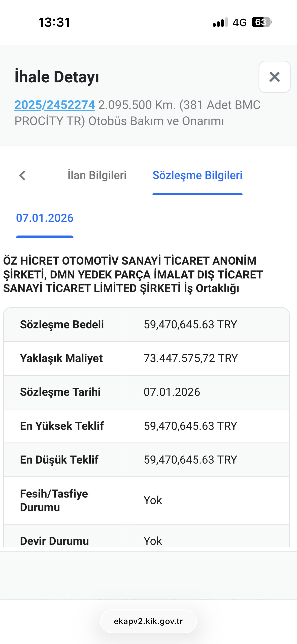Click the İhale Detayı title
Image resolution: width=297 pixels, height=644 pixels.
[57, 77]
